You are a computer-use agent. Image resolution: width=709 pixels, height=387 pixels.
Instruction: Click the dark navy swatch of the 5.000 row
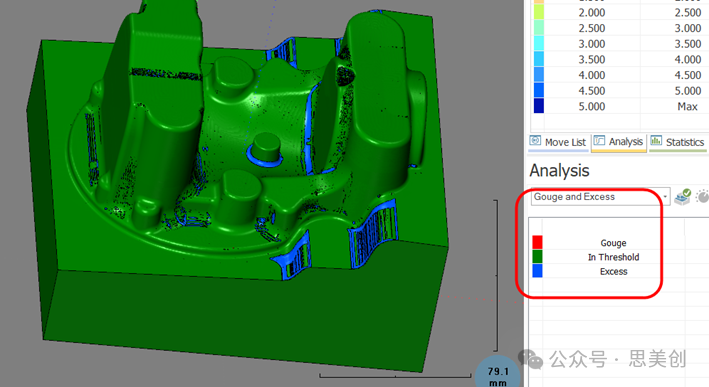(539, 106)
